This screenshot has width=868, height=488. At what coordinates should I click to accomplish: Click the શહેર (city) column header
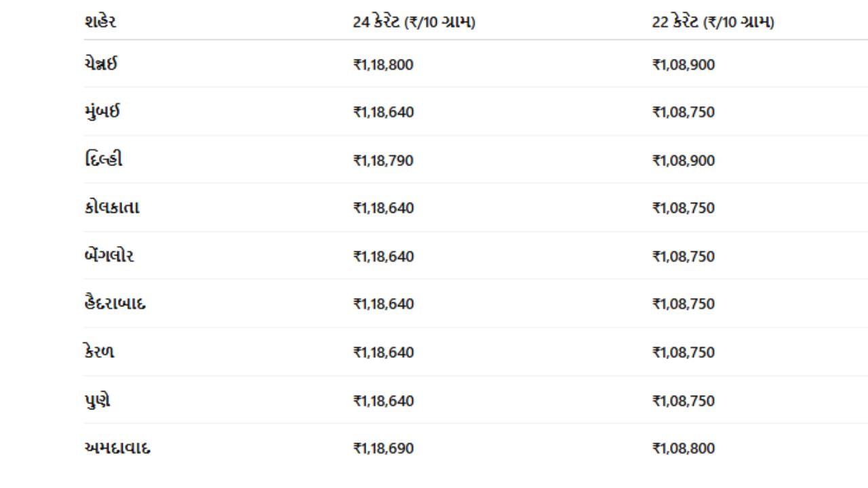pos(100,22)
